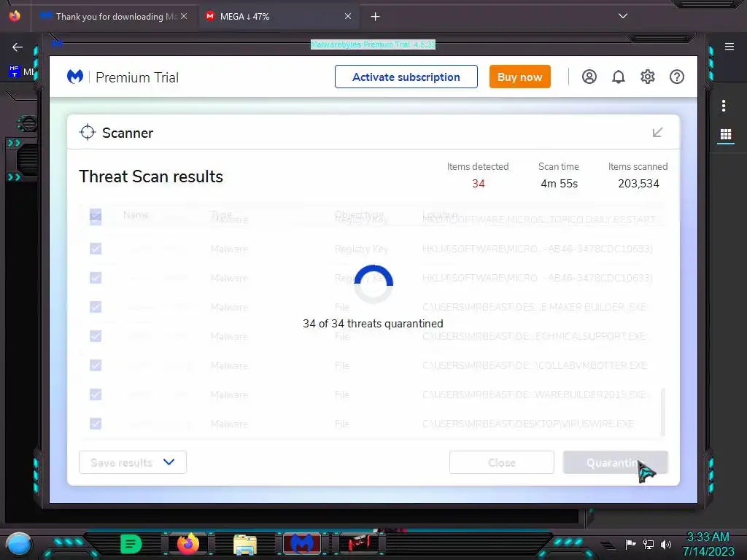Screen dimensions: 747x560
Task: Click the grid icon on right sidebar
Action: point(725,134)
